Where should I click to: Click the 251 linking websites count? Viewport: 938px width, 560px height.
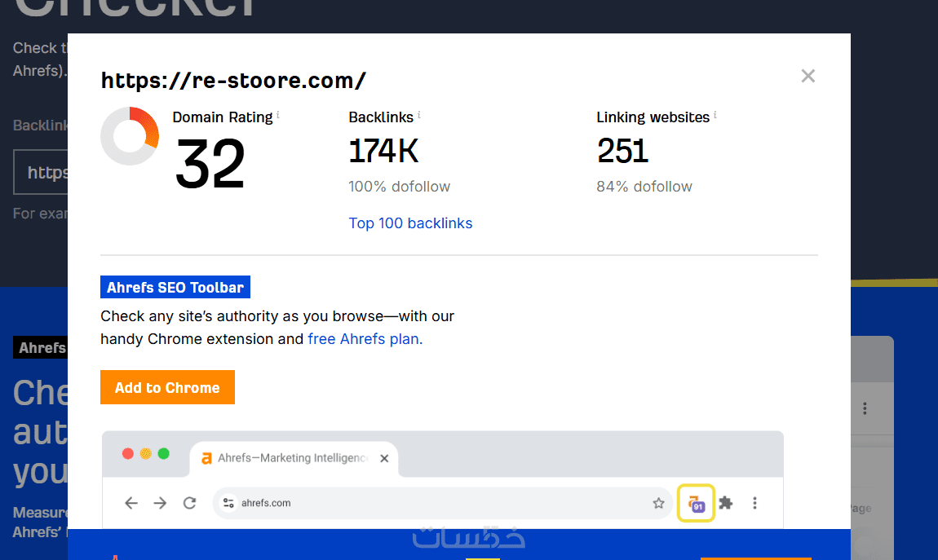point(622,151)
